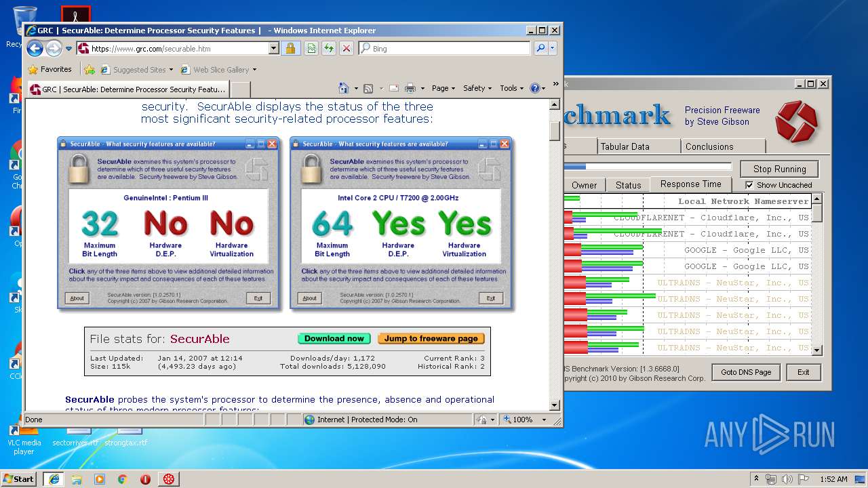Viewport: 868px width, 488px height.
Task: Open the recent pages dropdown arrow
Action: [x=68, y=49]
